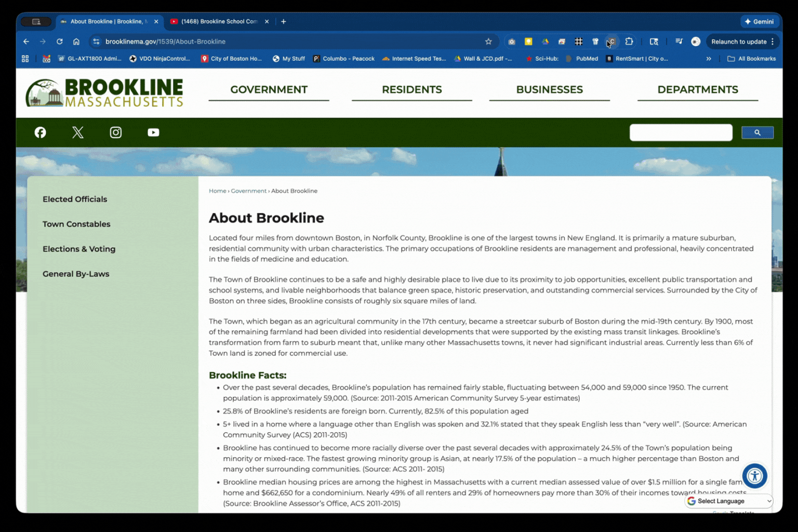Click into the site search field
The height and width of the screenshot is (532, 798).
point(681,132)
